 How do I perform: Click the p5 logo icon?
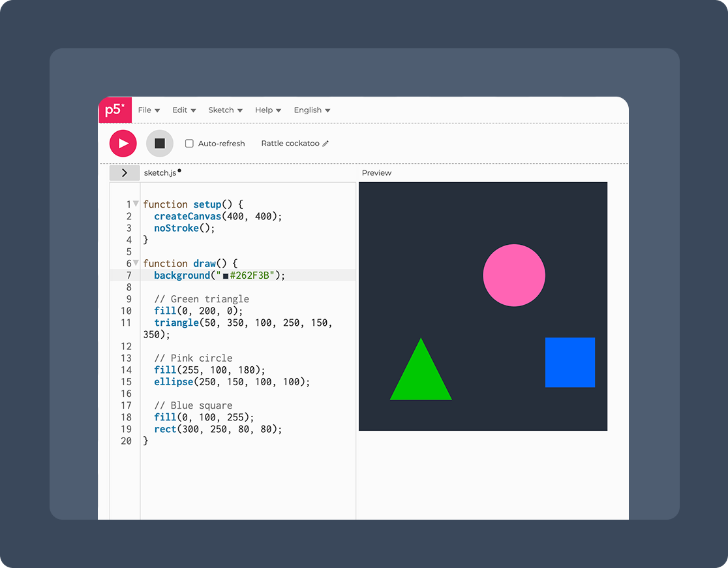[x=115, y=110]
